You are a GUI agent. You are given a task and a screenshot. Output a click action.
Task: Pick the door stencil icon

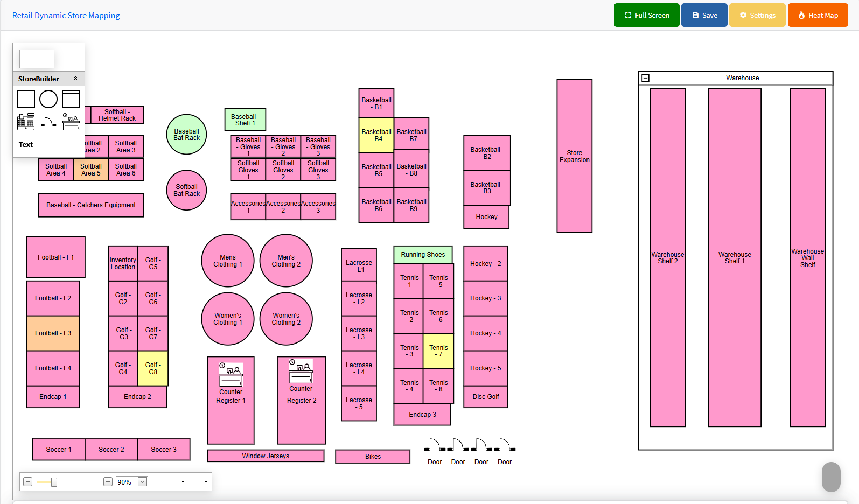[48, 122]
